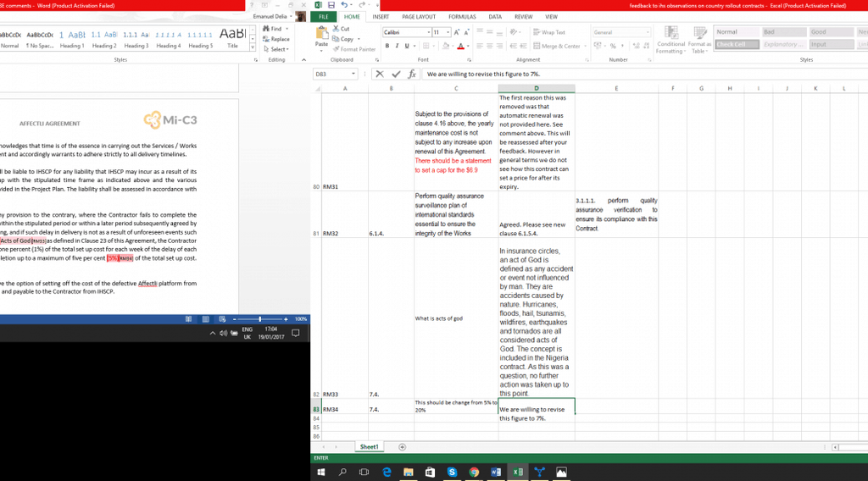Image resolution: width=868 pixels, height=481 pixels.
Task: Switch to the Formulas tab
Action: coord(462,17)
